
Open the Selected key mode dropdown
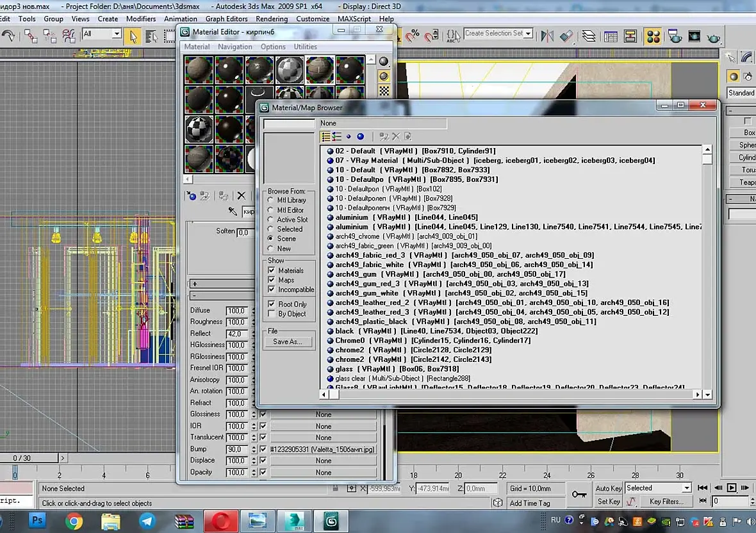687,488
